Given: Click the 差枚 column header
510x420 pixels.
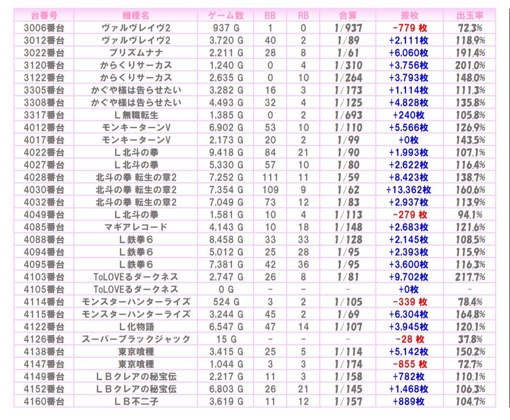Looking at the screenshot, I should (x=409, y=15).
